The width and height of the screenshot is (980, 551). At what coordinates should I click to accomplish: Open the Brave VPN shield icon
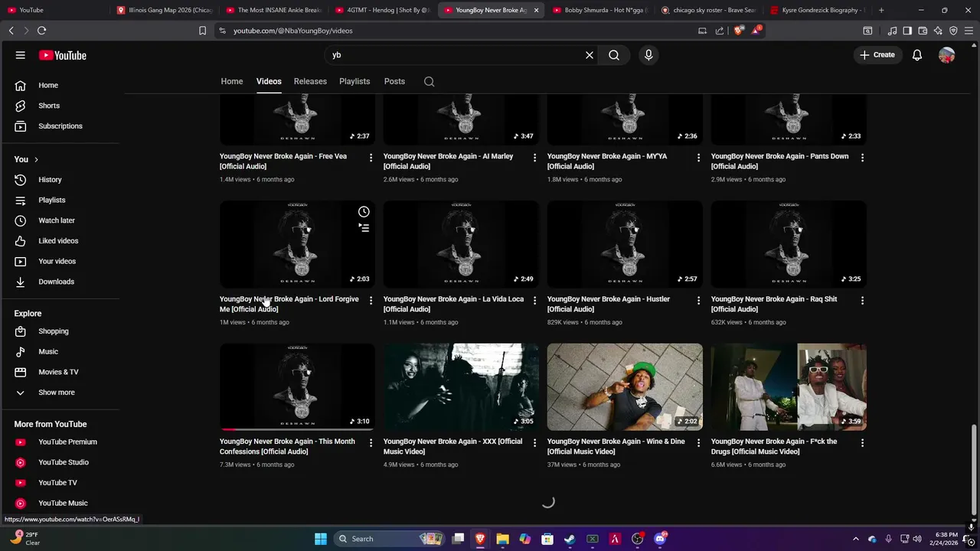click(x=953, y=31)
